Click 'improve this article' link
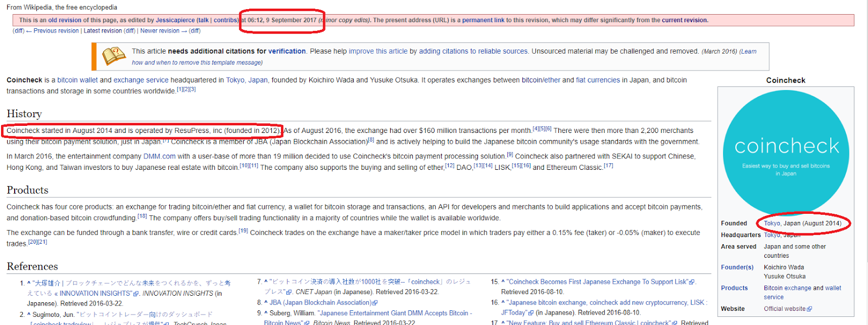868x325 pixels. pyautogui.click(x=378, y=51)
